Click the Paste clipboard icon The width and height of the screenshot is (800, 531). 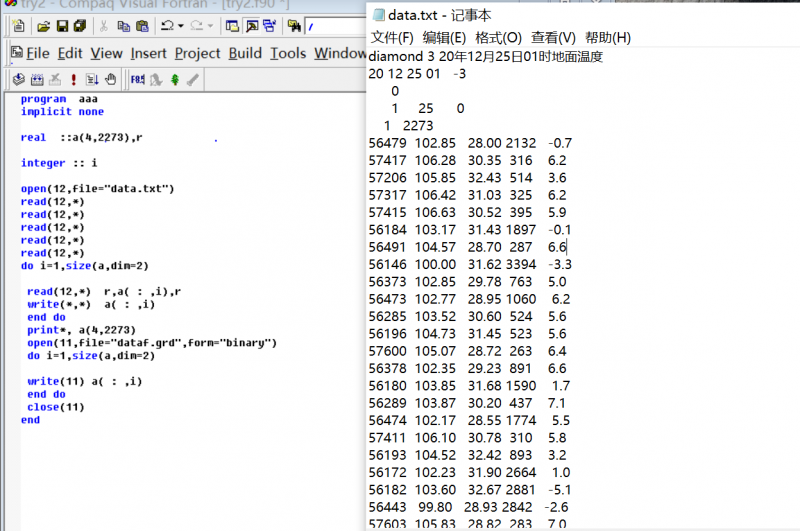(x=142, y=26)
